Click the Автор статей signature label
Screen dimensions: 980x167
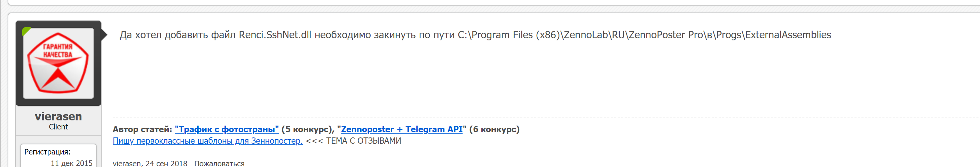click(142, 129)
